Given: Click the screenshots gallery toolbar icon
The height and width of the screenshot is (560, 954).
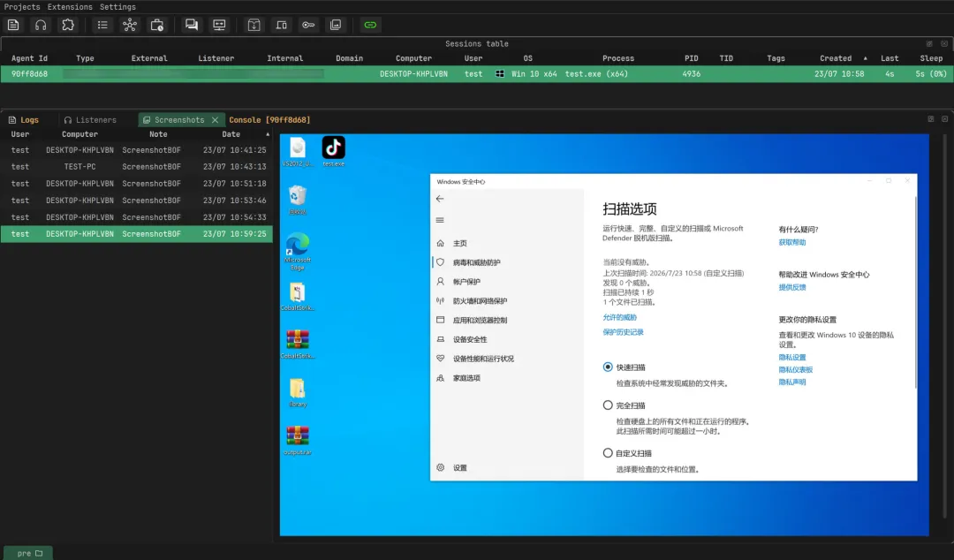Looking at the screenshot, I should tap(336, 25).
